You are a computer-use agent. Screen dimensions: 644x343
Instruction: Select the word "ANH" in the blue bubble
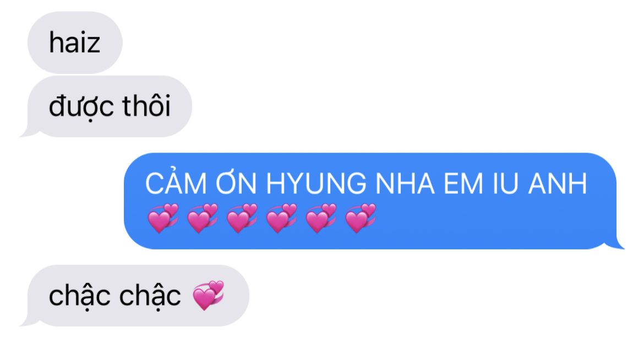tap(558, 183)
